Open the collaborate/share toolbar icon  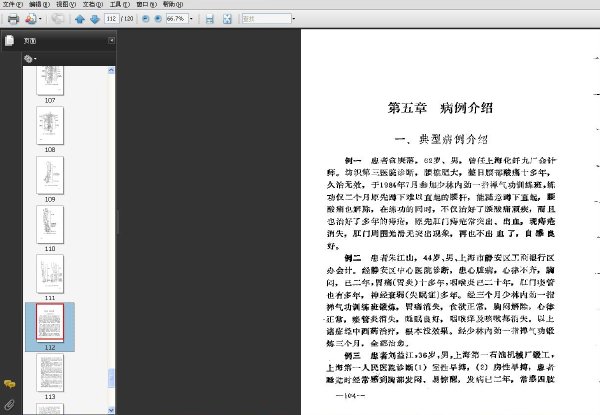click(x=31, y=19)
